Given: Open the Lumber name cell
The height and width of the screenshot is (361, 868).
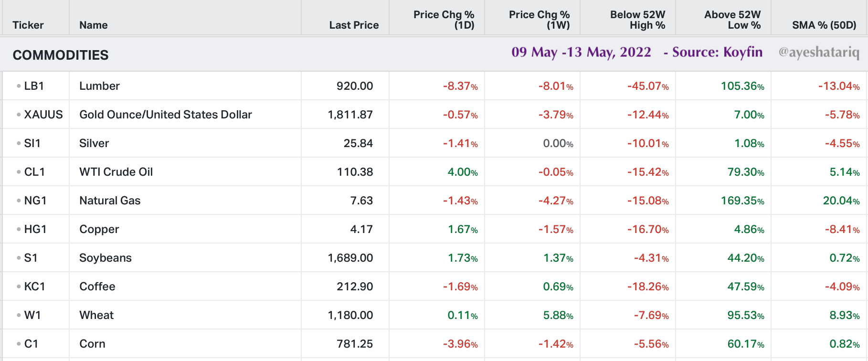Looking at the screenshot, I should (x=99, y=86).
